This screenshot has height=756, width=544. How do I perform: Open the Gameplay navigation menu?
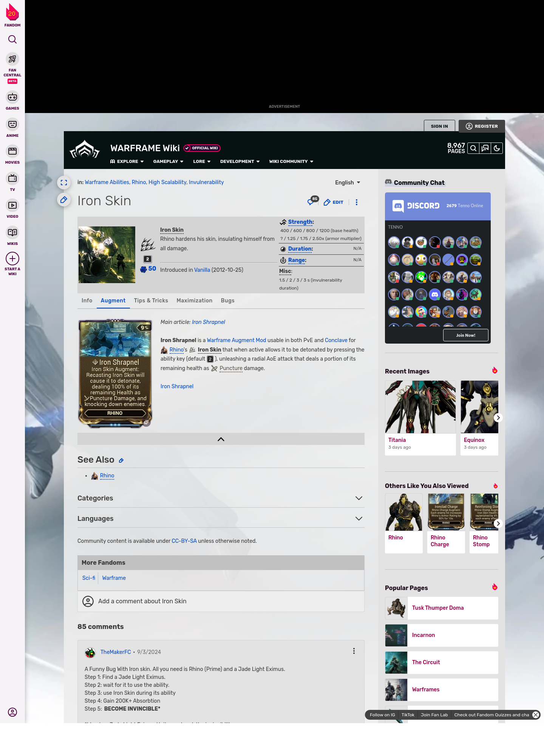point(168,161)
